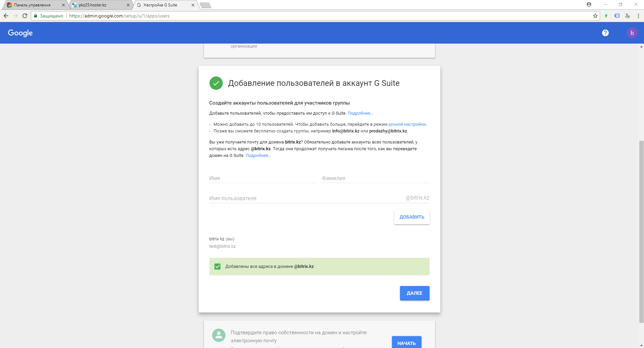Click the Chrome profile person icon

click(x=589, y=4)
